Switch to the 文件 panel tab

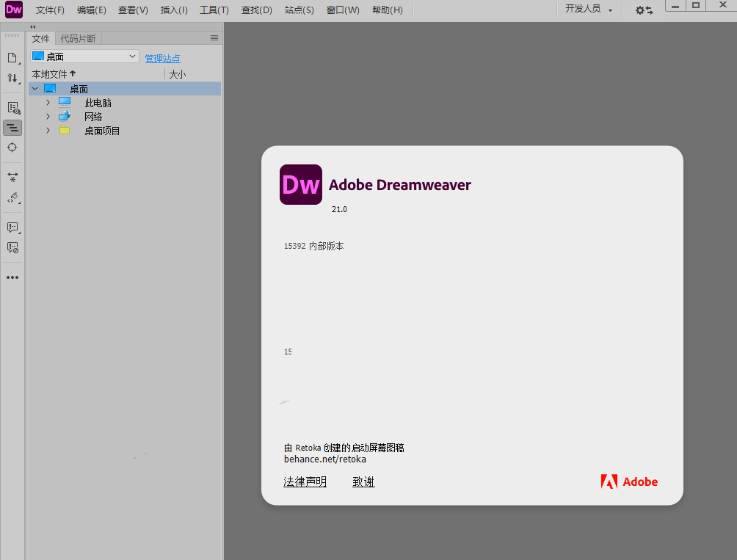click(41, 38)
